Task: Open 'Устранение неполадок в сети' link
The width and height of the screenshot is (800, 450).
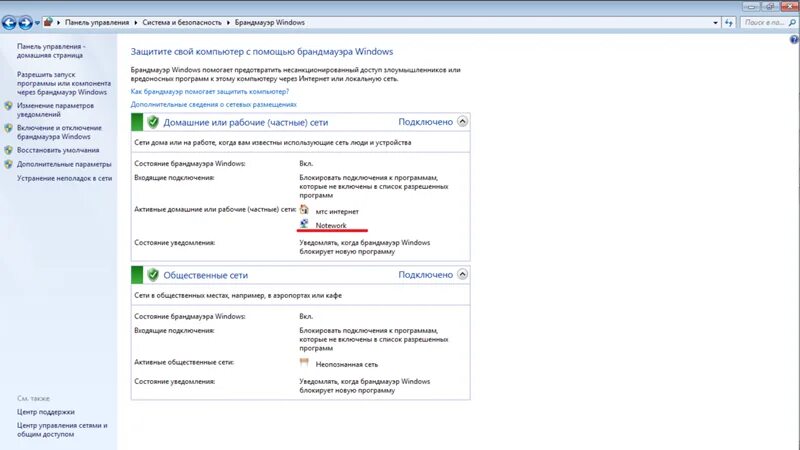Action: click(x=64, y=178)
